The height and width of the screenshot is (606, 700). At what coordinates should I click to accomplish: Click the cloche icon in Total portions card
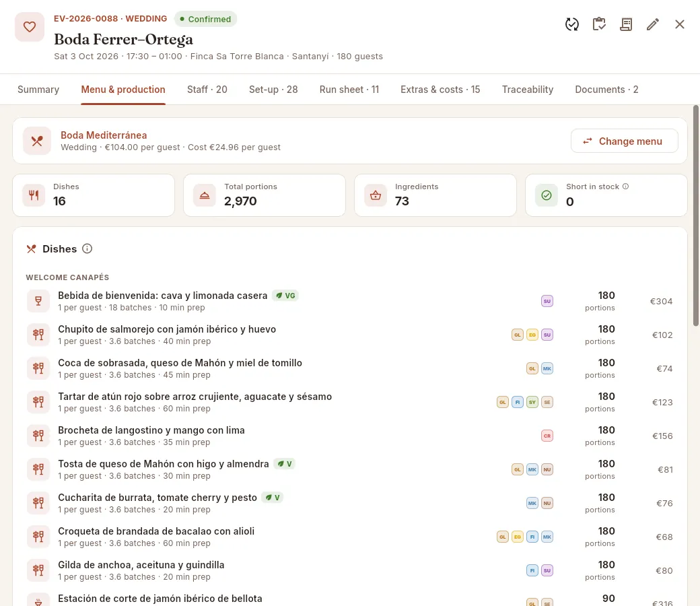point(205,195)
